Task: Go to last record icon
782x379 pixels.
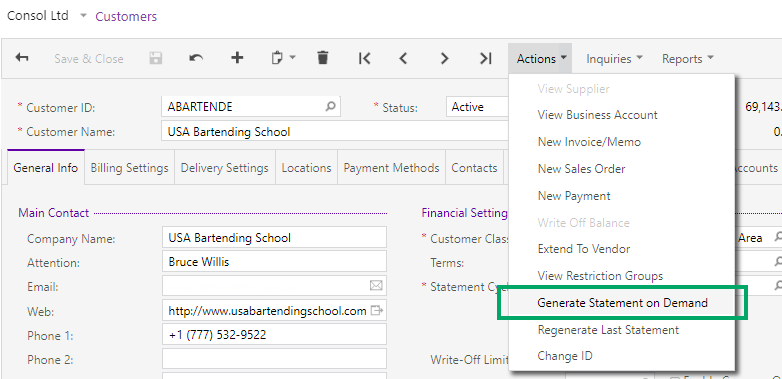Action: click(486, 58)
